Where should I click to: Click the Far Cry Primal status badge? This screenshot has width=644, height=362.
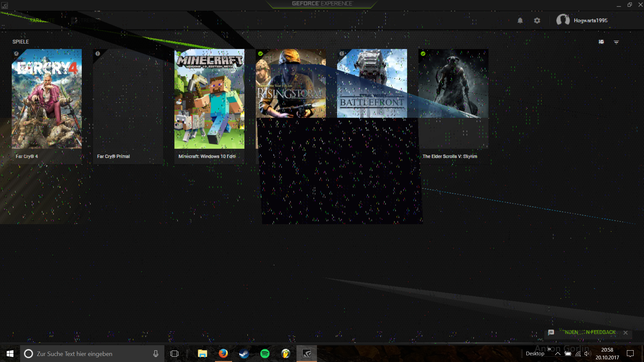coord(98,54)
